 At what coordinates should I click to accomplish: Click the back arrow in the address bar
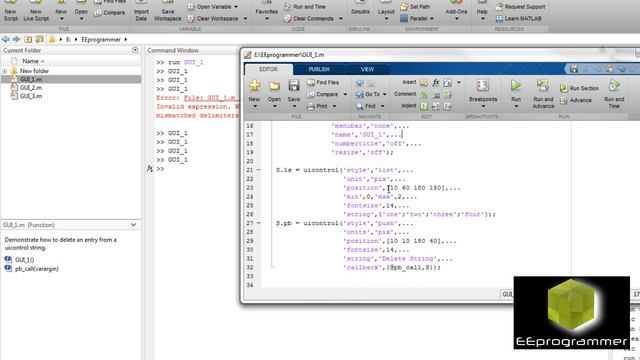point(6,39)
